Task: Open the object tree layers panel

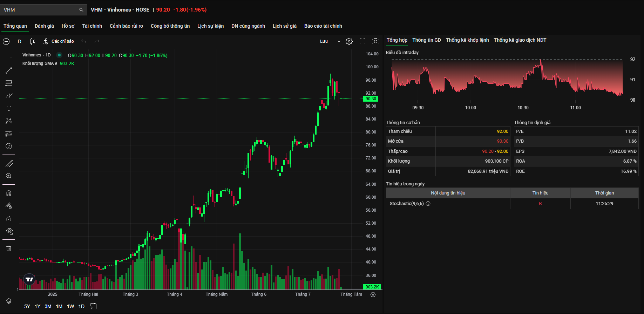Action: click(9, 301)
